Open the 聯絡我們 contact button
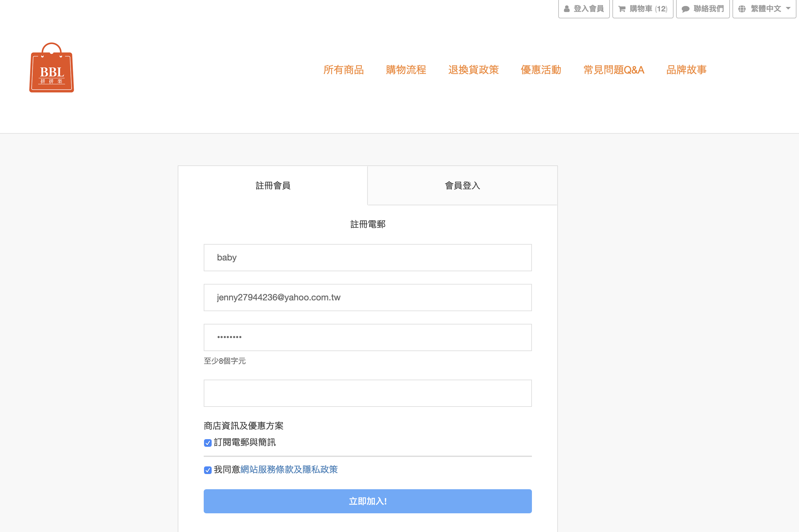The width and height of the screenshot is (799, 532). tap(703, 9)
